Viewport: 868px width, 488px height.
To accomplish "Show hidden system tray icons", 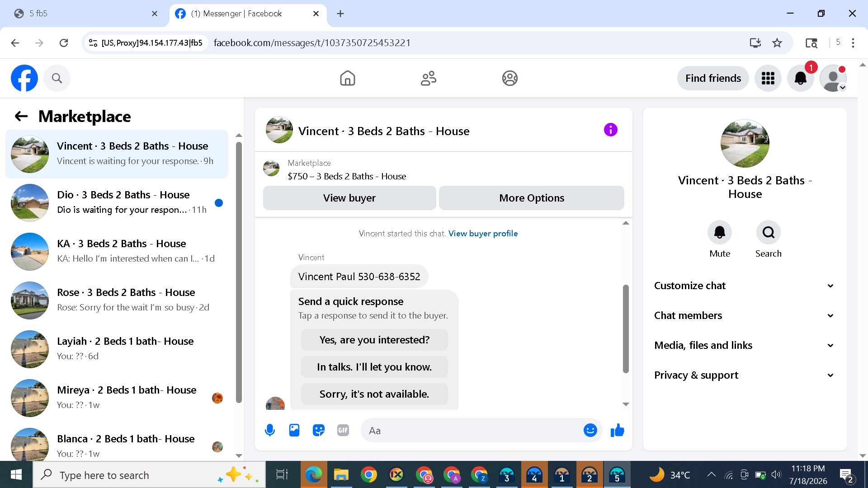I will click(711, 475).
